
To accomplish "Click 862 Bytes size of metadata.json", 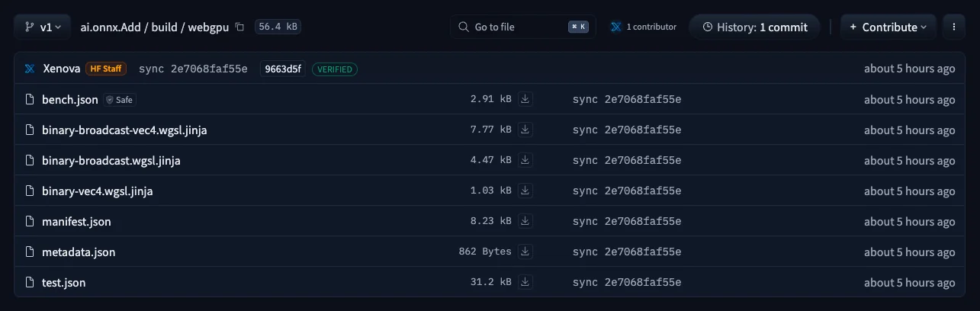I will point(485,252).
